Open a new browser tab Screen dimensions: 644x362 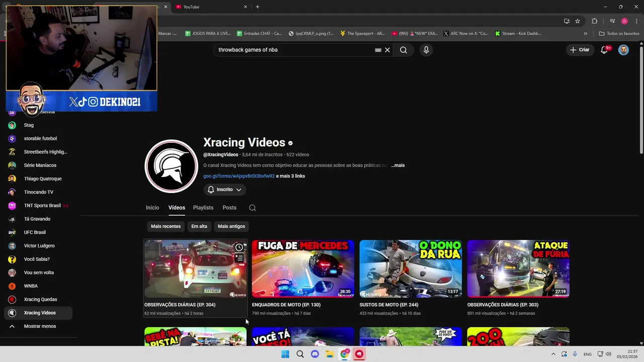[x=257, y=7]
